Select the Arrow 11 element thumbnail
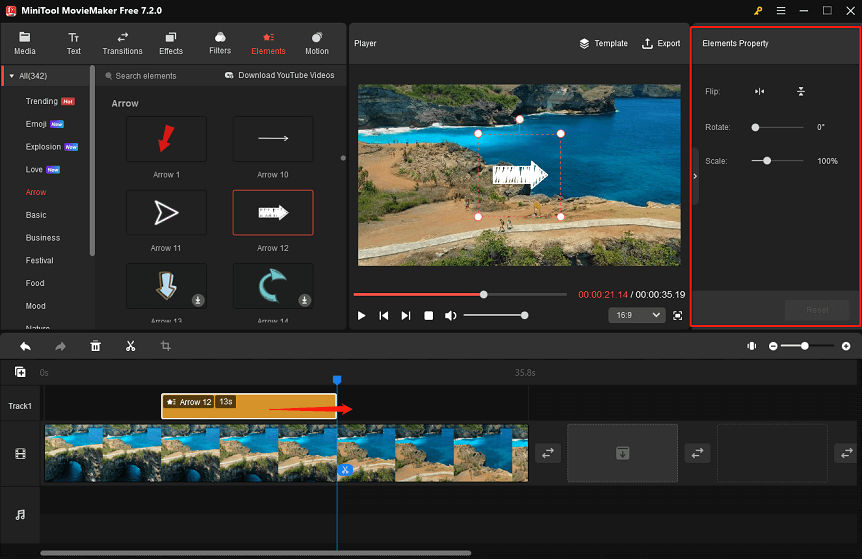862x559 pixels. (167, 213)
